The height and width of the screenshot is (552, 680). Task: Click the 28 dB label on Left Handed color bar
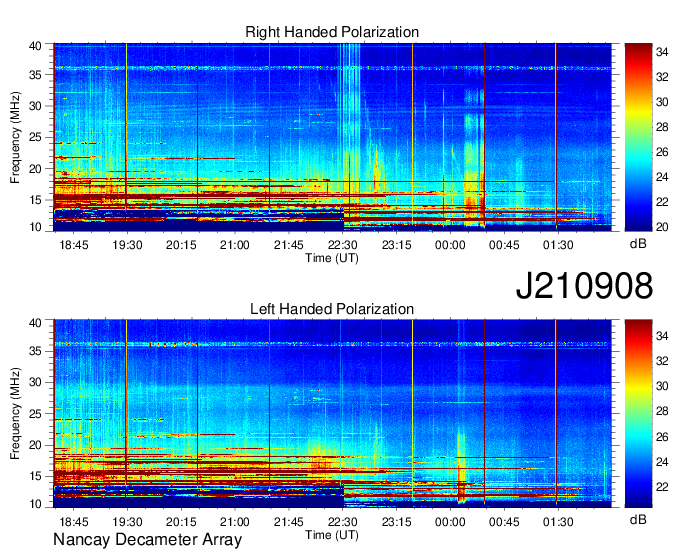tap(662, 411)
